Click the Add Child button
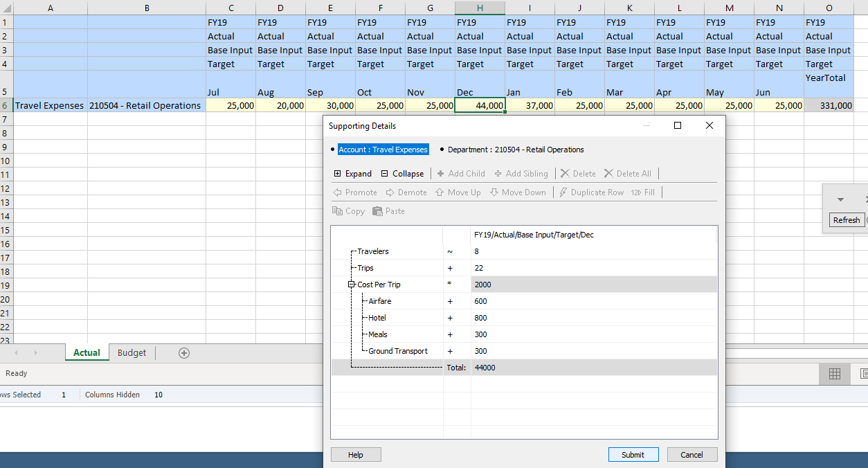868x468 pixels. click(461, 174)
